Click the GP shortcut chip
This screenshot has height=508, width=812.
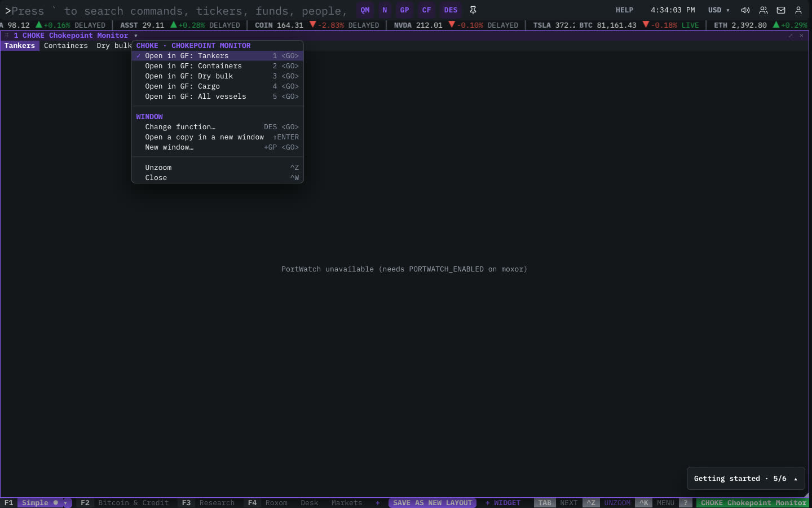[x=405, y=10]
